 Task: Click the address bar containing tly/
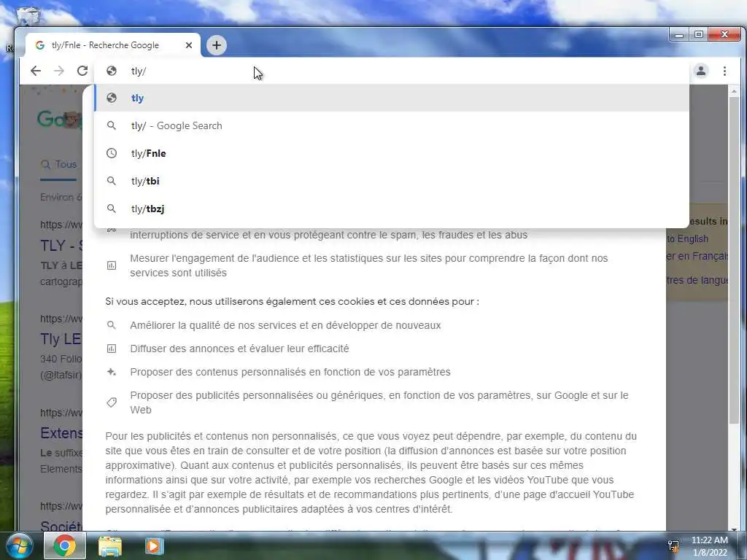click(391, 71)
